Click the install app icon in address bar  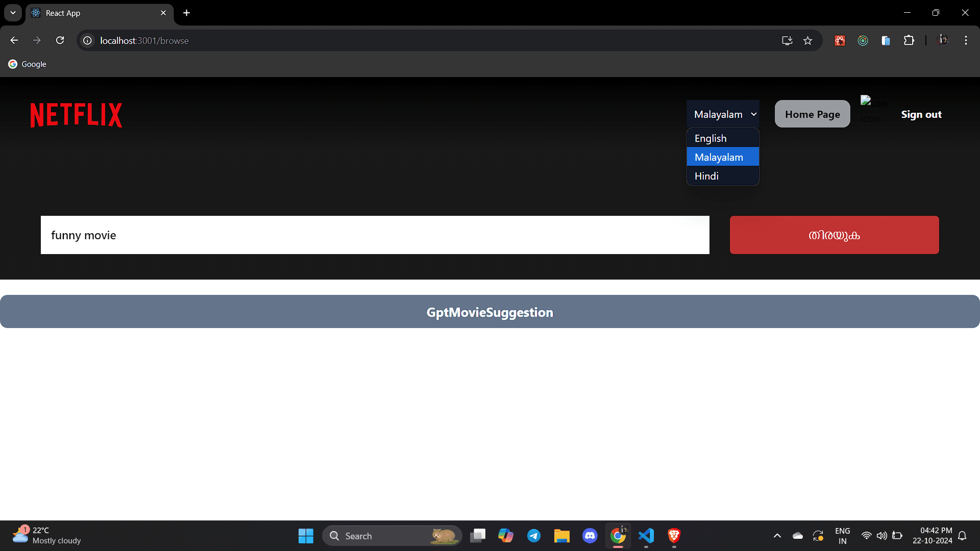coord(787,40)
